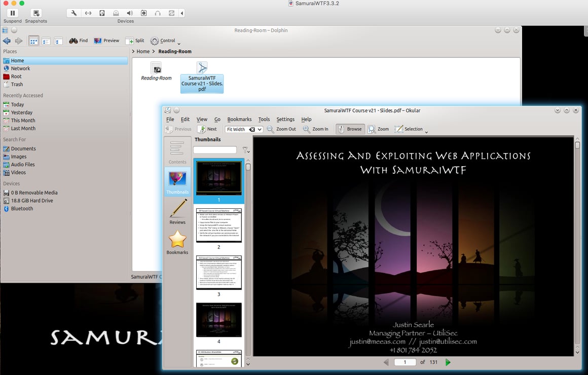This screenshot has height=375, width=588.
Task: Activate the Browse tool
Action: [x=350, y=129]
